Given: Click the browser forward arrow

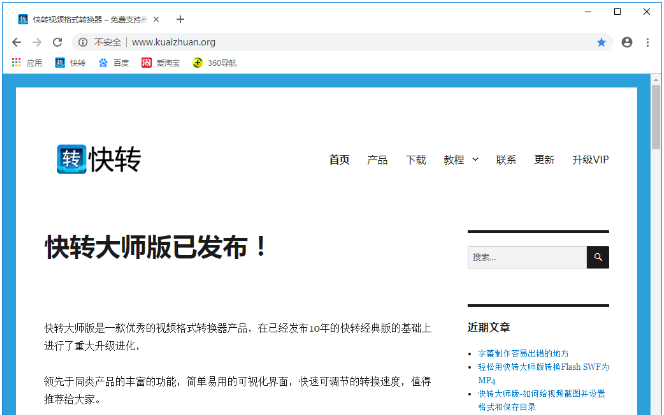Looking at the screenshot, I should point(37,42).
